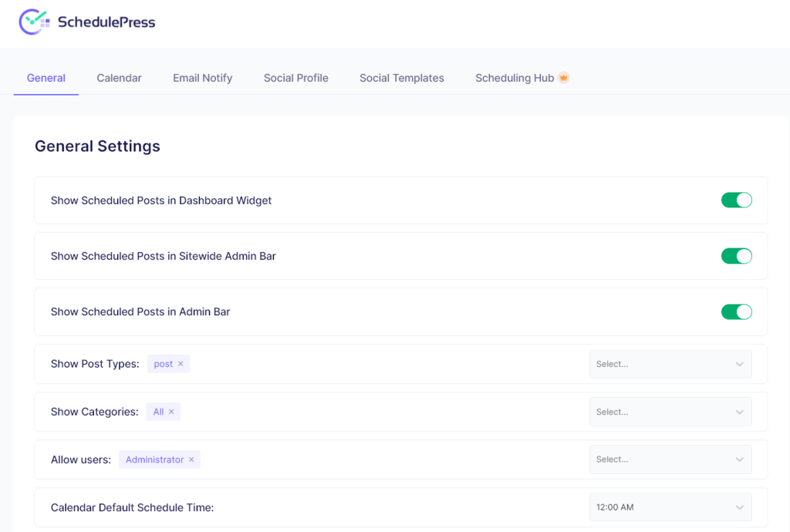Click the badge icon beside Scheduling Hub
Viewport: 790px width, 532px height.
564,77
